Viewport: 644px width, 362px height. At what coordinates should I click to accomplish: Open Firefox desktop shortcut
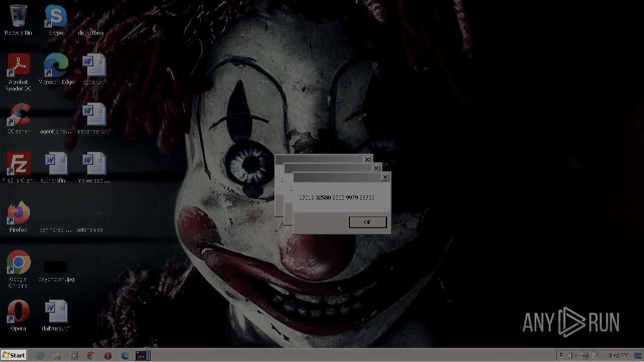tap(18, 217)
